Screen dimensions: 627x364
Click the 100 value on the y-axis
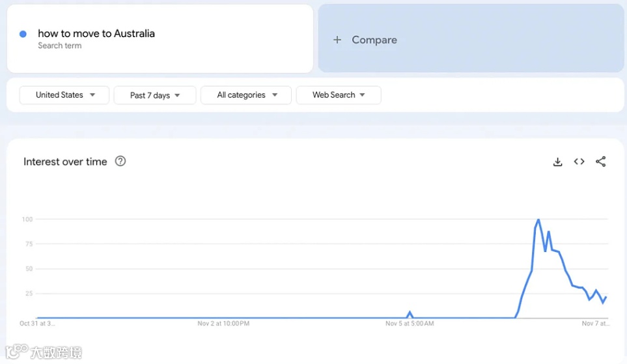pyautogui.click(x=27, y=219)
